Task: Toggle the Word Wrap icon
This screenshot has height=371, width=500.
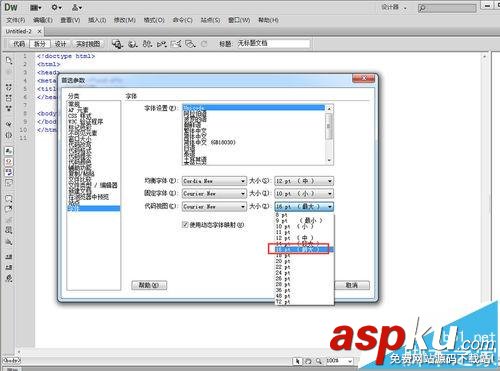Action: (x=9, y=172)
